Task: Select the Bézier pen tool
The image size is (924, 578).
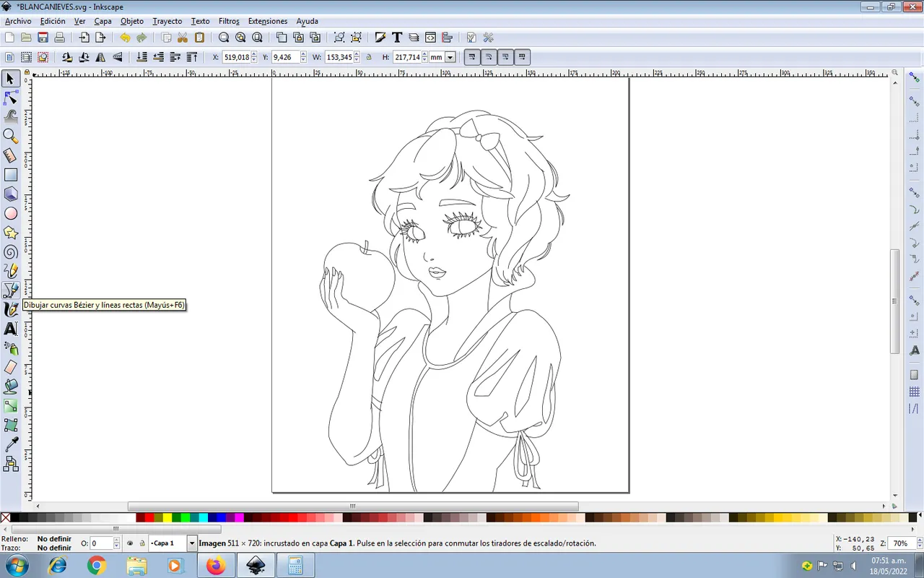Action: point(11,290)
